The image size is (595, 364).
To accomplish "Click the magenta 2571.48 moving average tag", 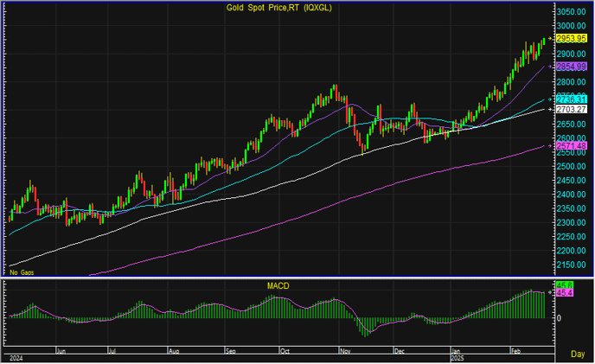I will pos(572,145).
